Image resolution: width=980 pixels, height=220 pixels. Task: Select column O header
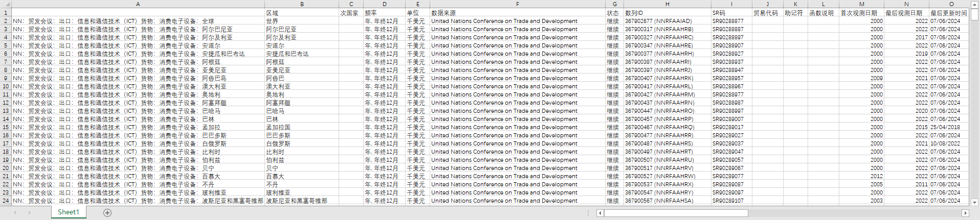(949, 4)
